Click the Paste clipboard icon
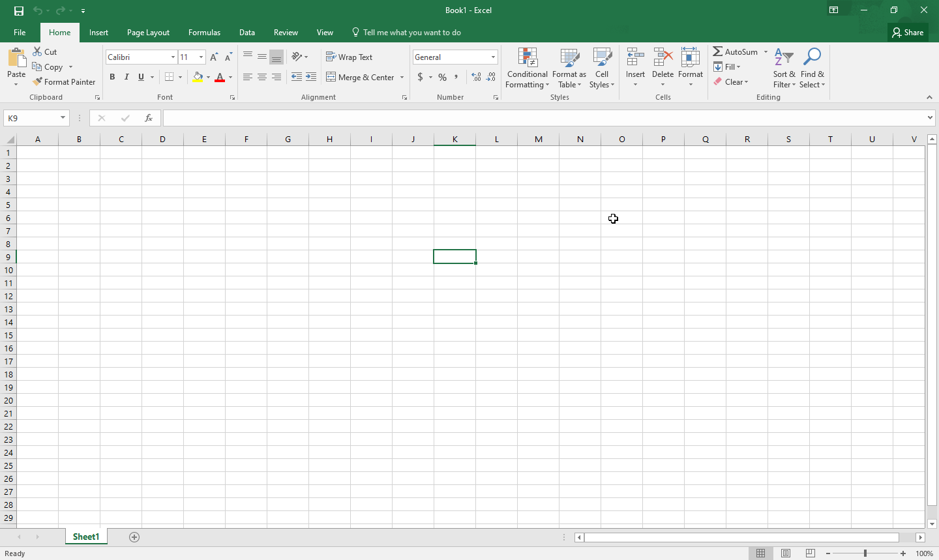Image resolution: width=939 pixels, height=560 pixels. click(16, 58)
